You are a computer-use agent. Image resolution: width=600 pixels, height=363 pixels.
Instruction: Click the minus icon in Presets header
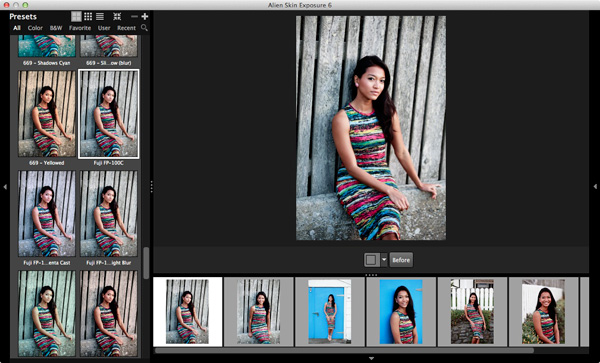point(134,16)
